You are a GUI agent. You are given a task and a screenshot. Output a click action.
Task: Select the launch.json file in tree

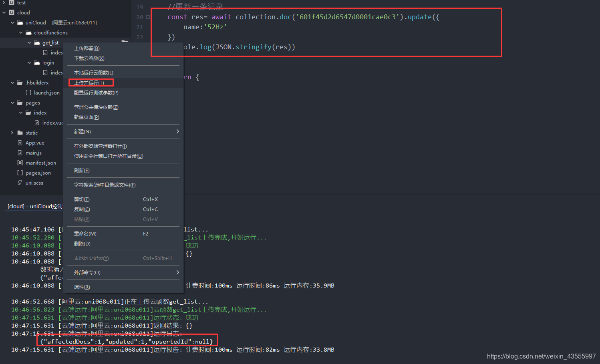click(46, 93)
